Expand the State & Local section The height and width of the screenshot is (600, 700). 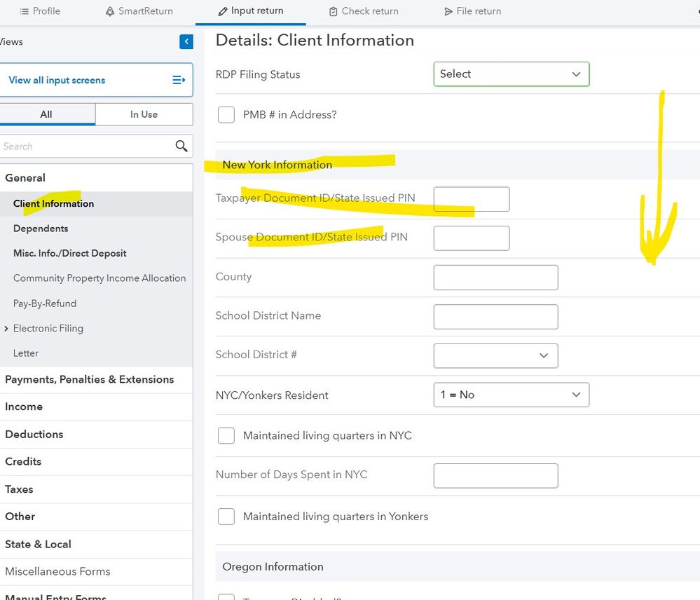(96, 544)
